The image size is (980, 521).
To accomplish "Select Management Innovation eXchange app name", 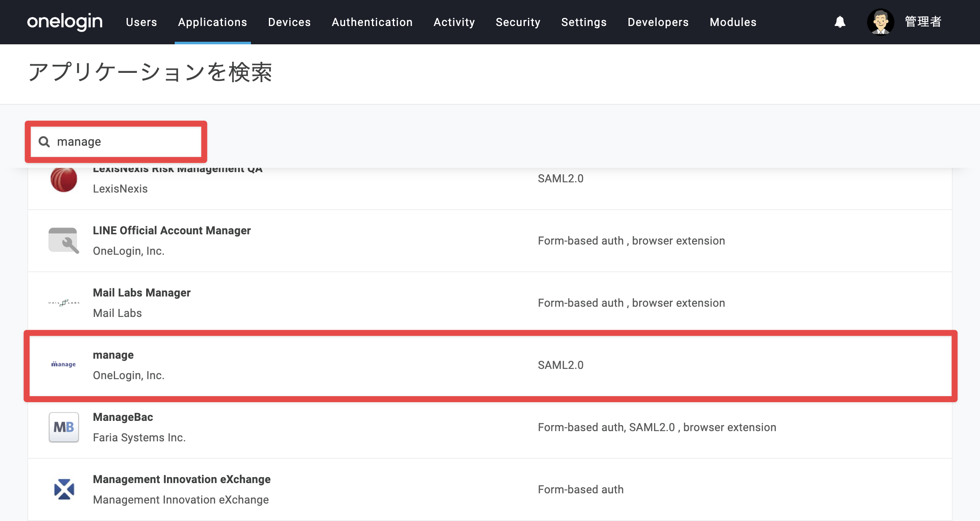I will click(182, 479).
